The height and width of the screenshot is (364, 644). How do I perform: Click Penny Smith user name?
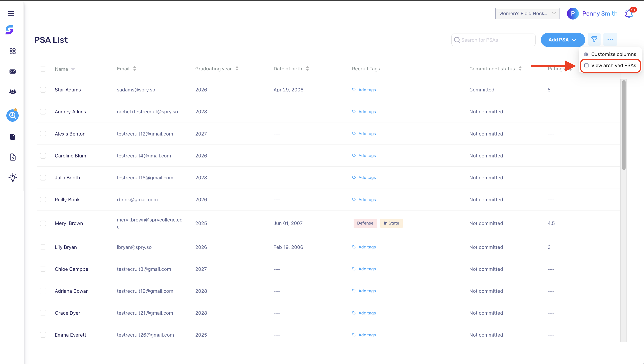599,14
